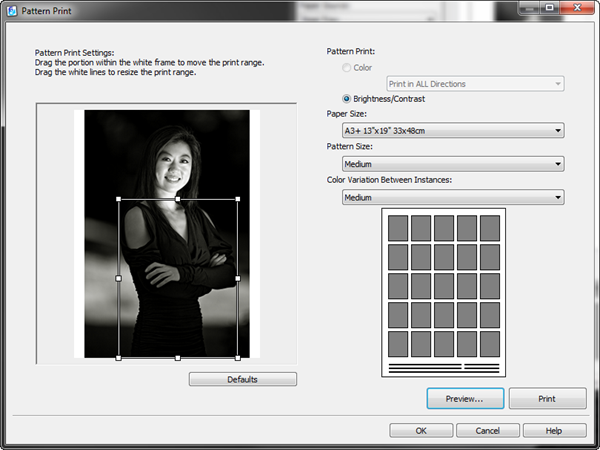
Task: Click the Pattern Print title bar icon
Action: point(11,9)
